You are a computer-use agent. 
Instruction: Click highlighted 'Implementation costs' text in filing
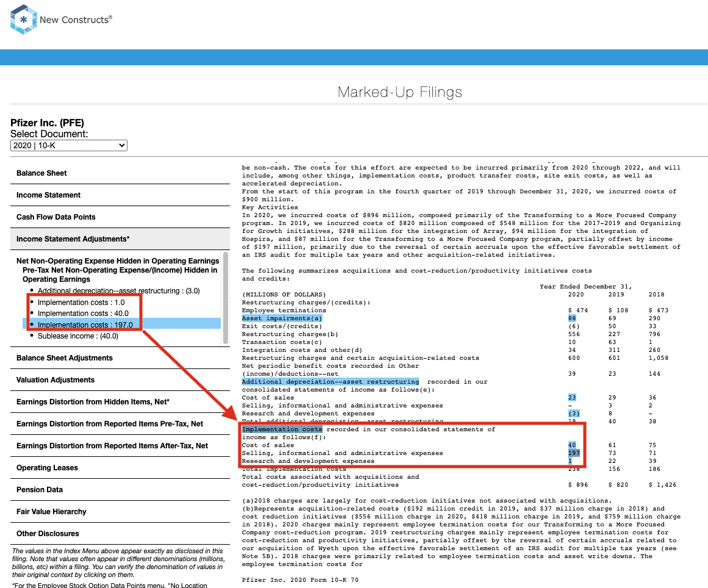pos(282,429)
